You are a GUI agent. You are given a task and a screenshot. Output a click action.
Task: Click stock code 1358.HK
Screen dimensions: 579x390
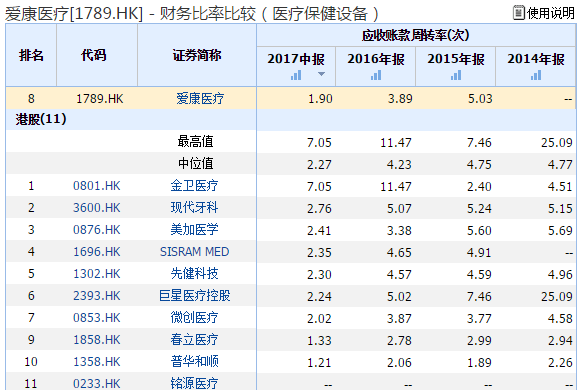pos(97,362)
